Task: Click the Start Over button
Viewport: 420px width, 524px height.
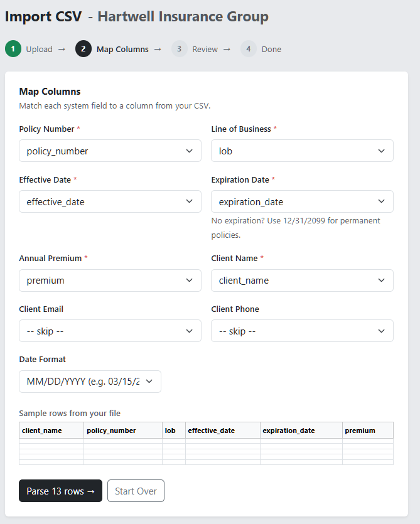Action: click(x=136, y=491)
